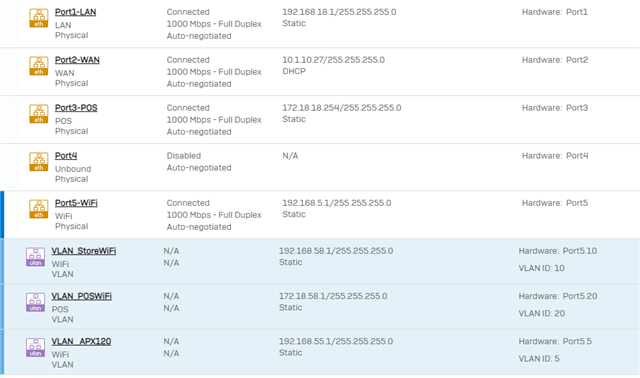The image size is (640, 378).
Task: Select the 10.1.10.27 DHCP address text
Action: pyautogui.click(x=333, y=60)
